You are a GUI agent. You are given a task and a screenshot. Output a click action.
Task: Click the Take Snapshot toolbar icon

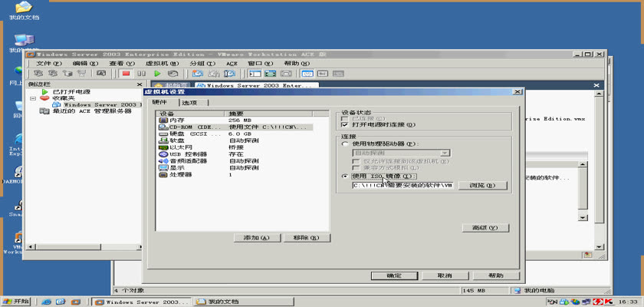click(198, 74)
